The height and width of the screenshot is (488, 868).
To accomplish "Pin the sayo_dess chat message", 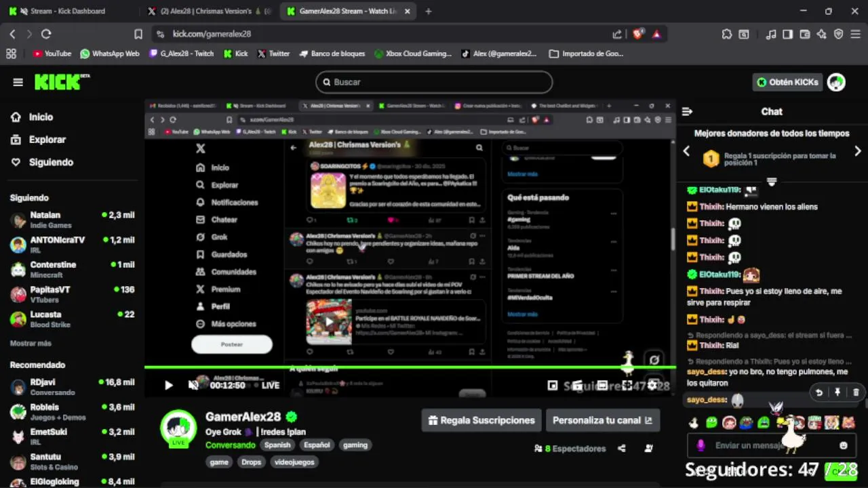I will click(x=837, y=392).
